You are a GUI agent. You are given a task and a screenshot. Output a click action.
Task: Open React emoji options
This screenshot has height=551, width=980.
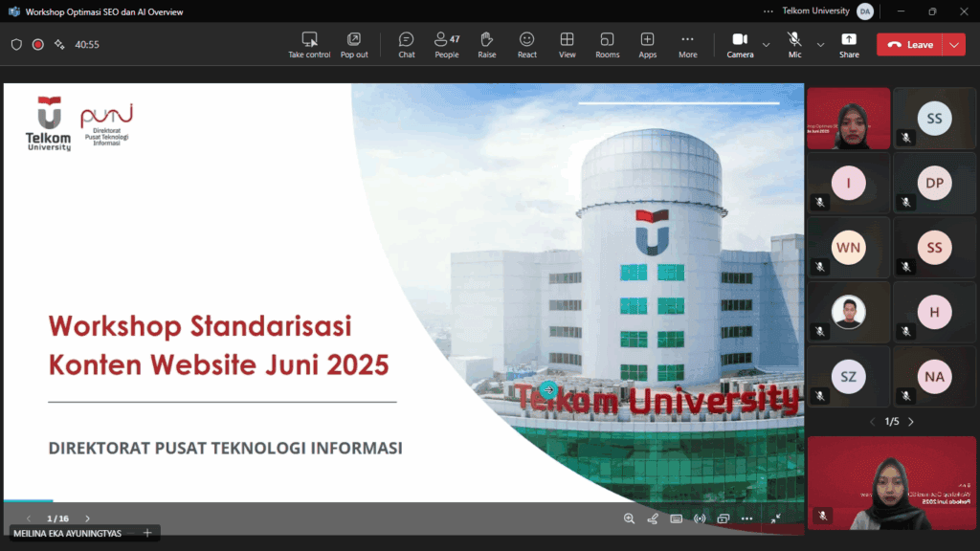(x=527, y=45)
